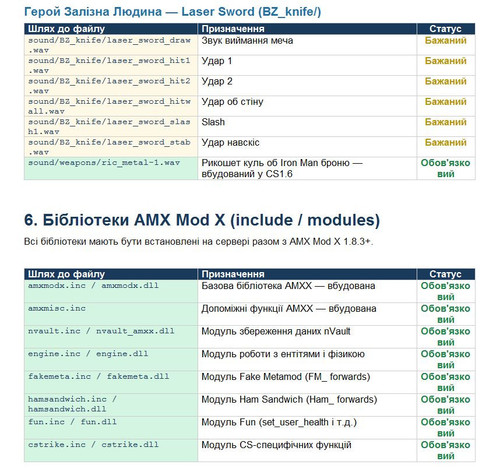Click sentence 'Всі бібліотеки мають бути встановлені'
This screenshot has height=472, width=500.
198,241
